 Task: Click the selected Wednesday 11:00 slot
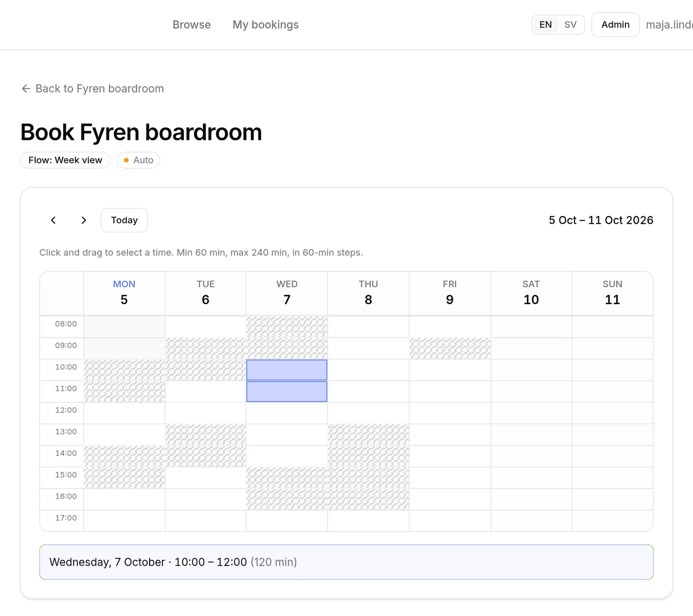click(287, 392)
